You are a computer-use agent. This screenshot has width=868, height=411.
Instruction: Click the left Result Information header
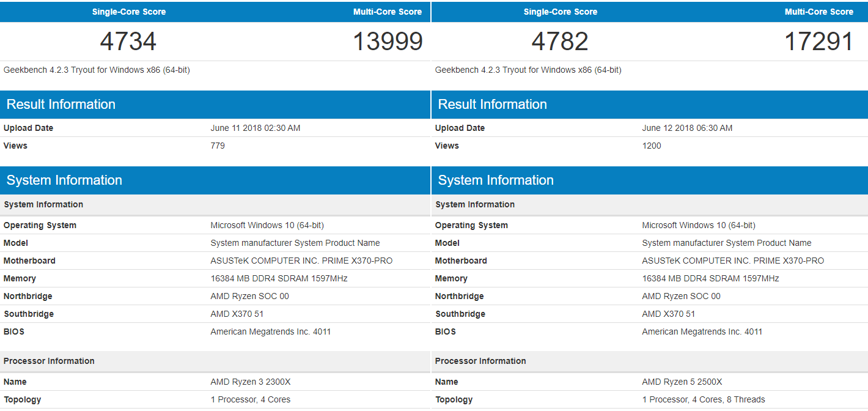[215, 105]
